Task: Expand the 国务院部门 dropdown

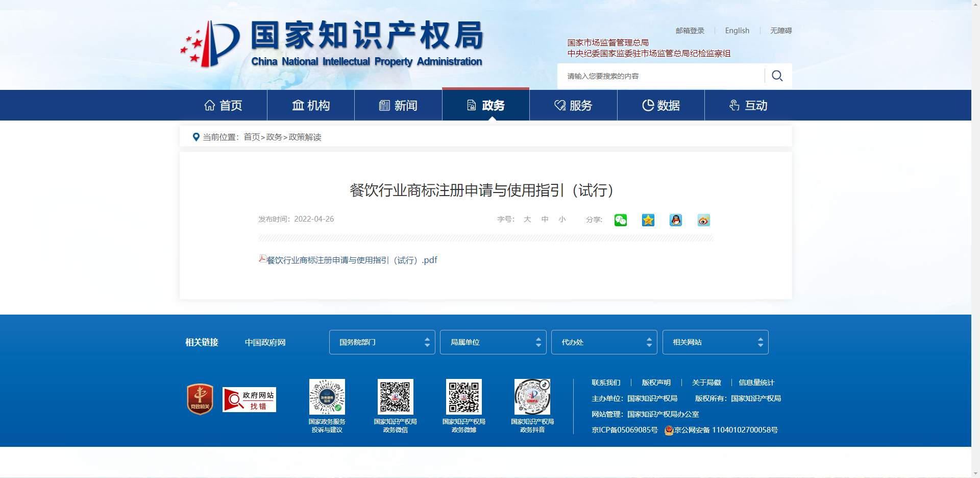Action: [382, 342]
